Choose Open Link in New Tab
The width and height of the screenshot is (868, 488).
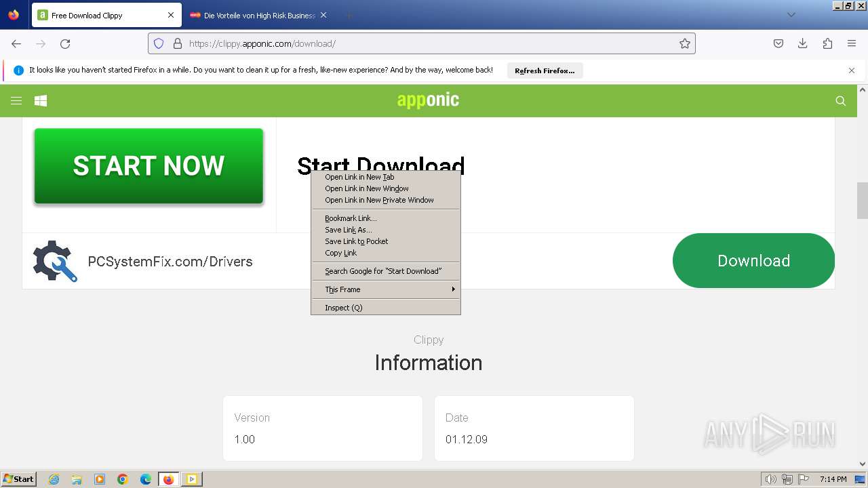385,177
